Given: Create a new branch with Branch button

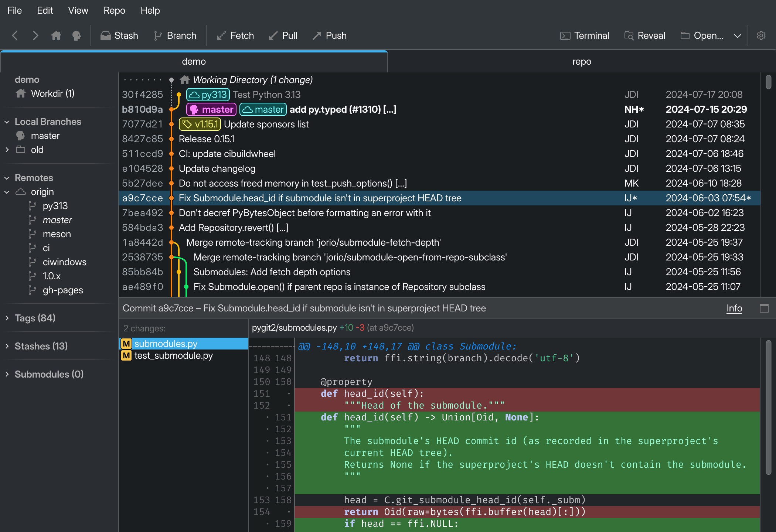Looking at the screenshot, I should pos(175,35).
